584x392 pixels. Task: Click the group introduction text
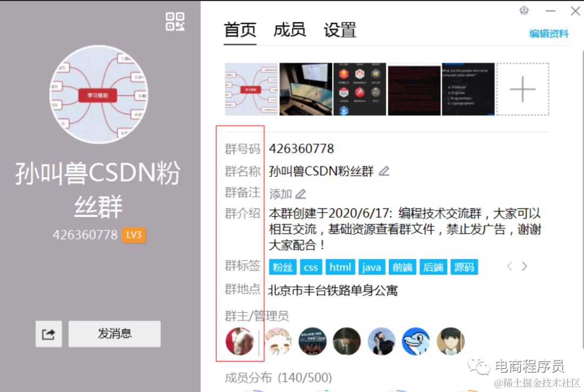405,229
